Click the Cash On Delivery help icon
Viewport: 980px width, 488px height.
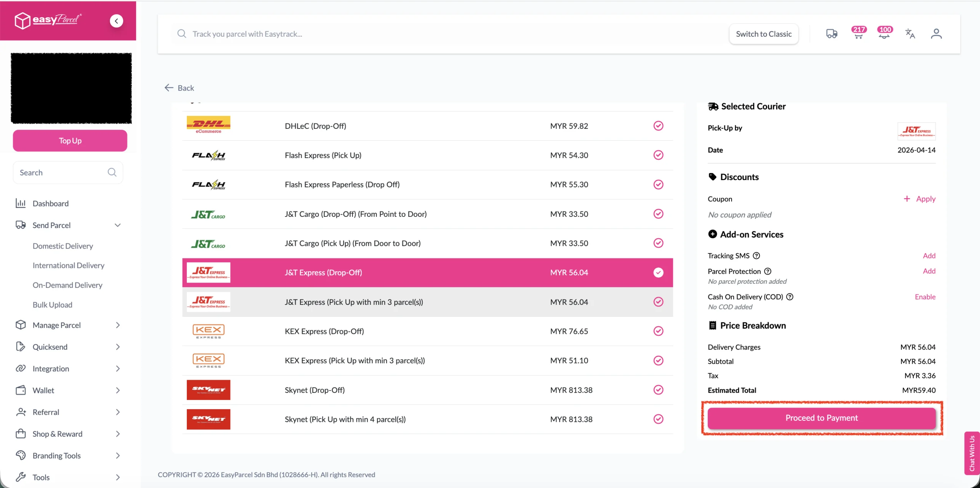pos(790,297)
